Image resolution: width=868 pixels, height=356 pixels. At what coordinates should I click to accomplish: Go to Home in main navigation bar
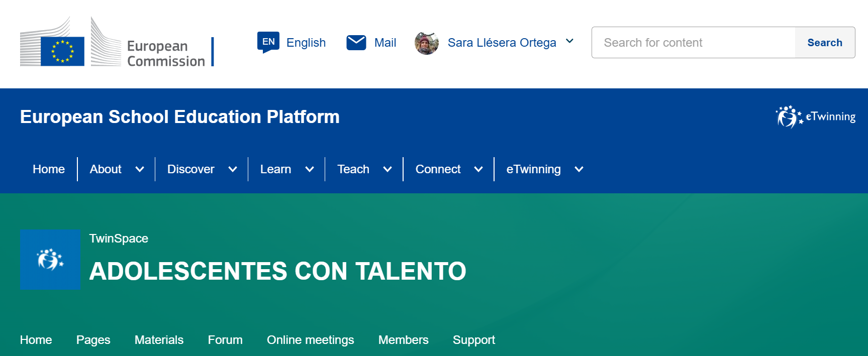click(x=49, y=169)
